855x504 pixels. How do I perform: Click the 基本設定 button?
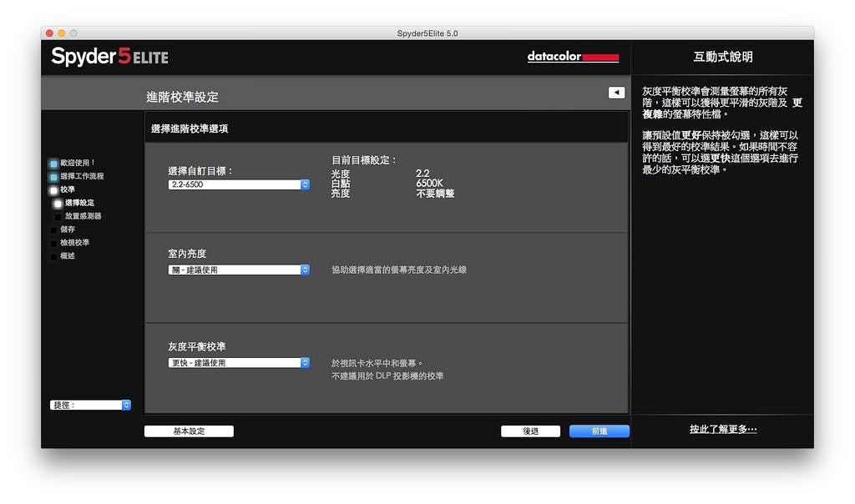(x=189, y=431)
